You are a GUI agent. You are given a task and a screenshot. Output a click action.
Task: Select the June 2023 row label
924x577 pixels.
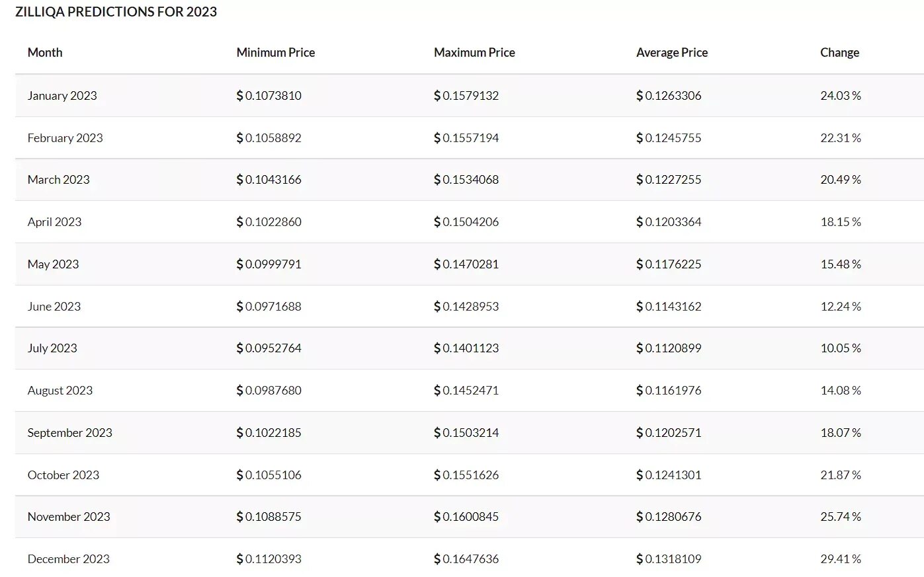click(x=54, y=306)
